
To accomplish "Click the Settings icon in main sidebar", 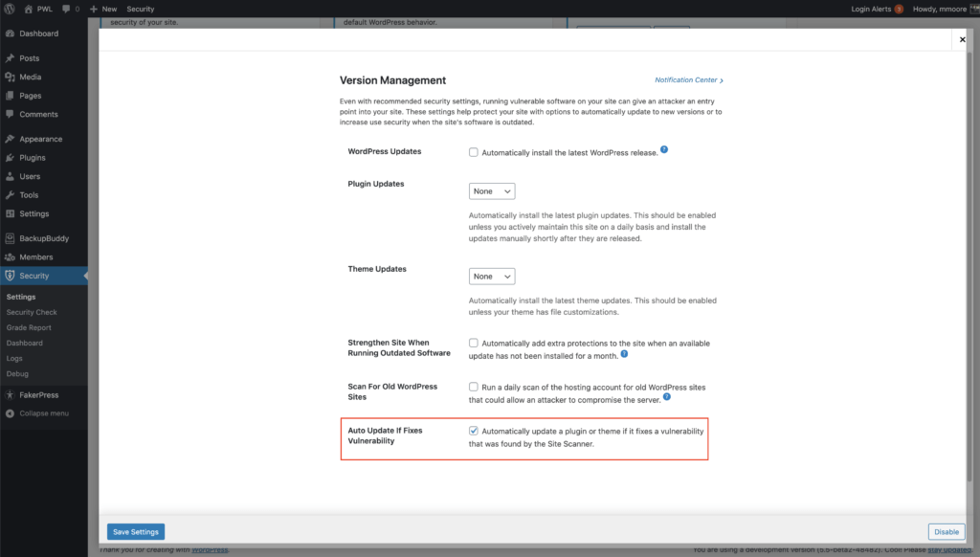I will [x=10, y=213].
